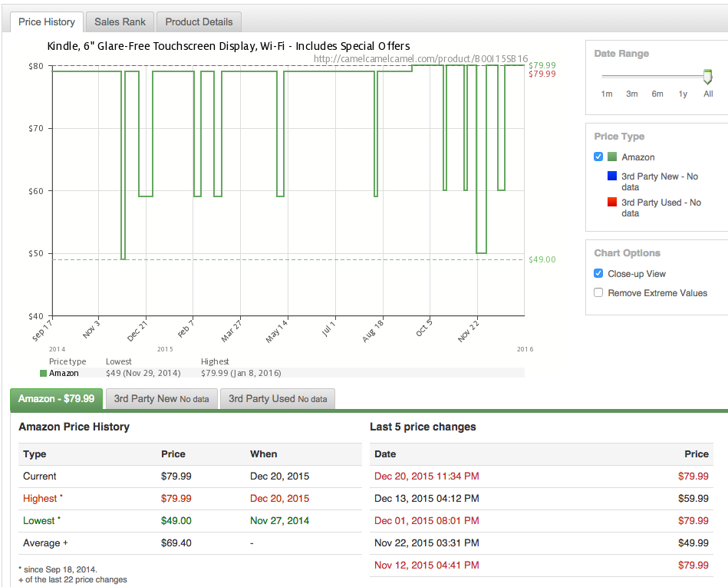This screenshot has height=587, width=728.
Task: Set date range to 1m
Action: click(x=607, y=94)
